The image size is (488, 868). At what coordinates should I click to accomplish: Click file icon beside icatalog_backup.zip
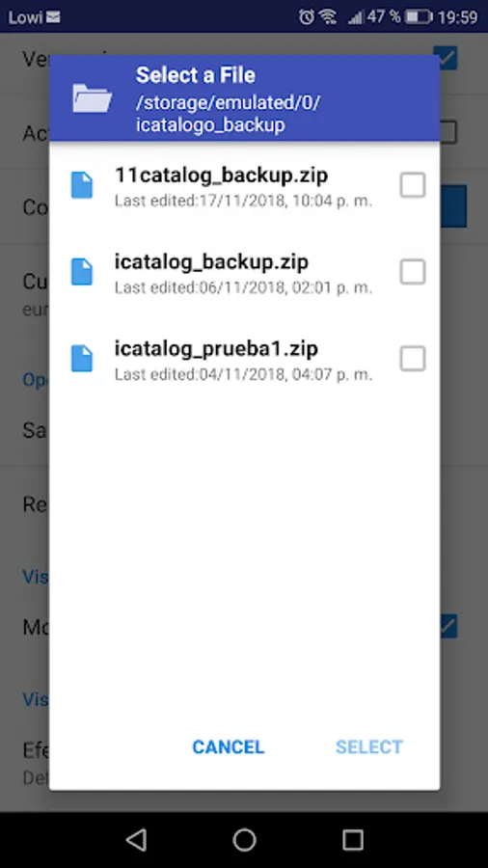click(x=82, y=272)
